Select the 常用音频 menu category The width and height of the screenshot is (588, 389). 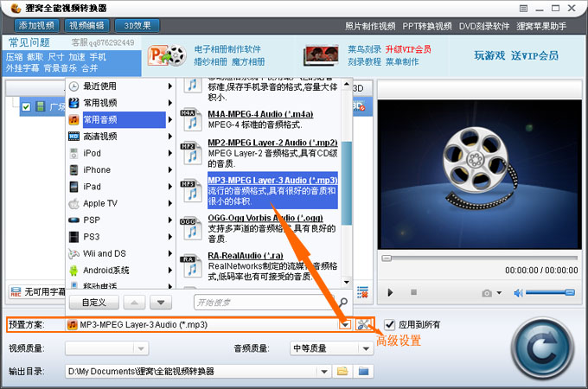(x=120, y=119)
